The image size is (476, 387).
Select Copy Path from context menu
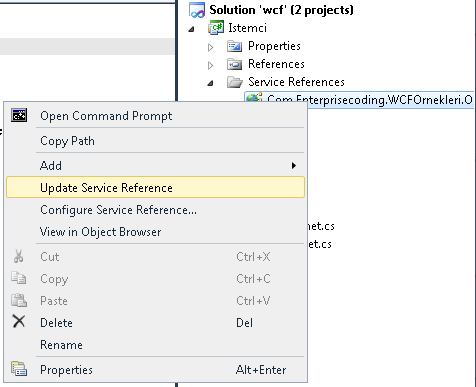(x=155, y=141)
